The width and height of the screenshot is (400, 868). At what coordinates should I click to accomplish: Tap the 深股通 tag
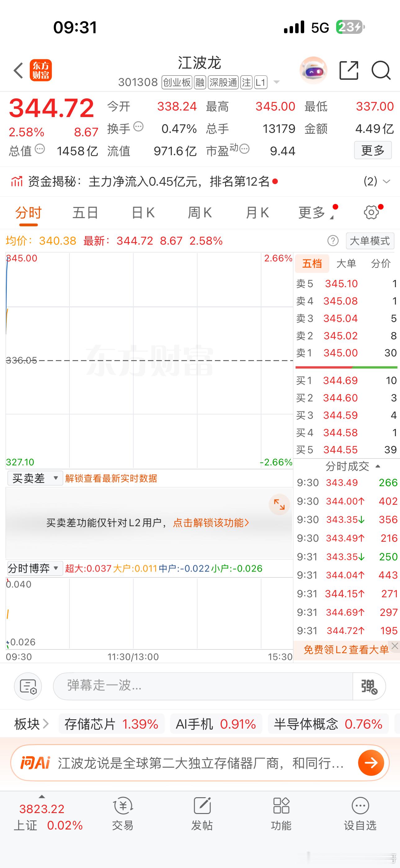pyautogui.click(x=223, y=82)
